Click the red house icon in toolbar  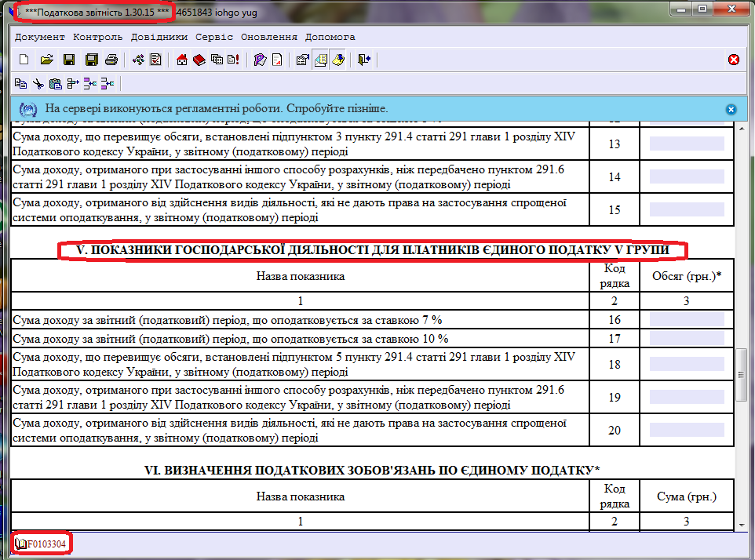[x=181, y=60]
